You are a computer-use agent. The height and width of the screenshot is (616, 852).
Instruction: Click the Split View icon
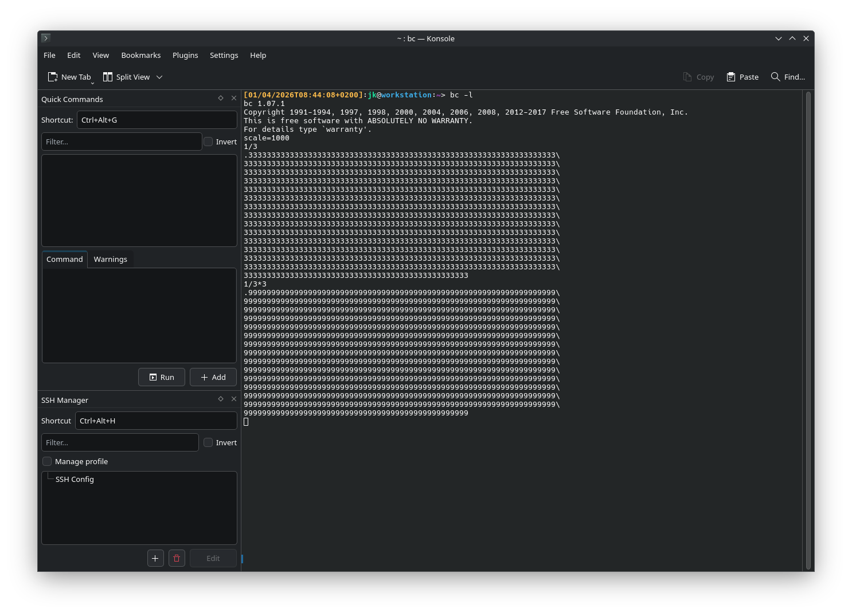click(108, 77)
